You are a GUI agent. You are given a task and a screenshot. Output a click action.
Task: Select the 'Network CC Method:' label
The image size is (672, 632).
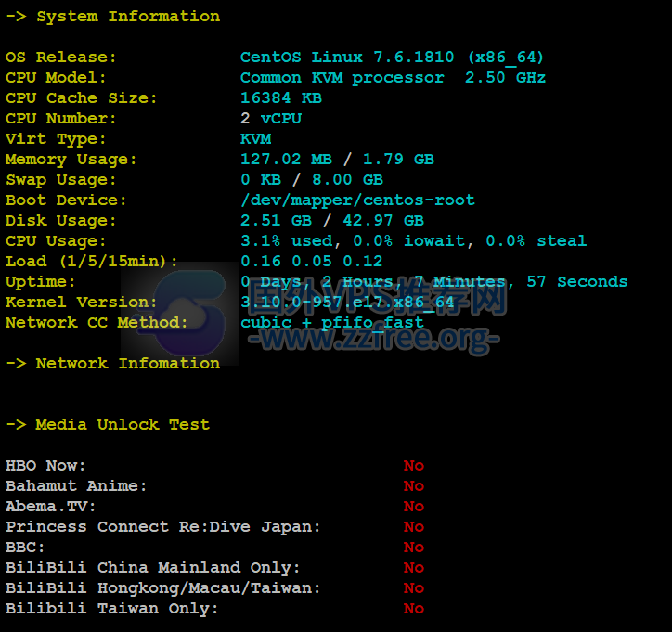(x=97, y=323)
